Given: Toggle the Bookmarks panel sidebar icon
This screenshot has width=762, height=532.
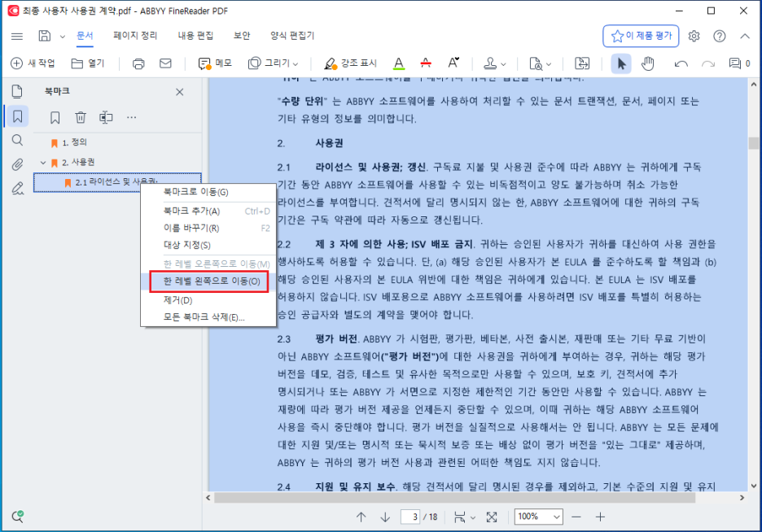Looking at the screenshot, I should pos(17,116).
